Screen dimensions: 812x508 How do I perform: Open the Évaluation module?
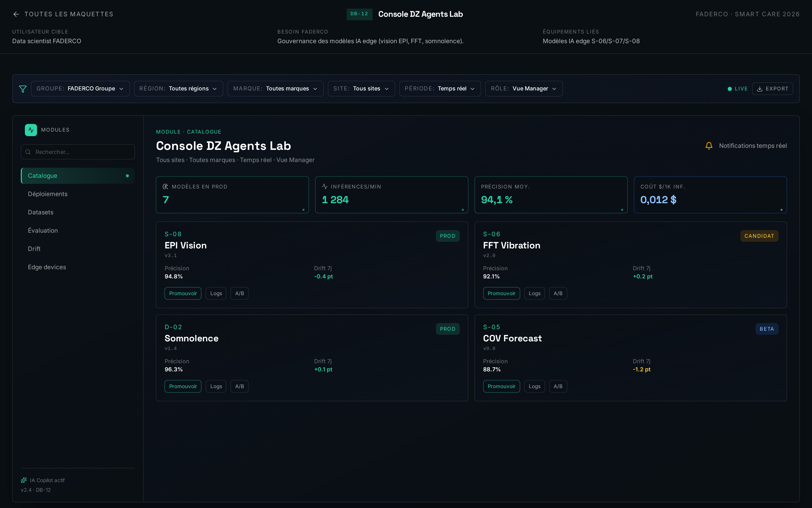pos(78,230)
